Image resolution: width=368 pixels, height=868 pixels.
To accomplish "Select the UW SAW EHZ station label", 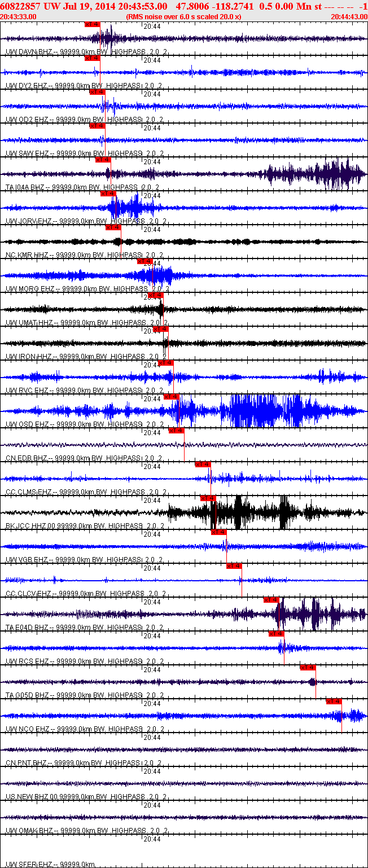I will point(28,153).
